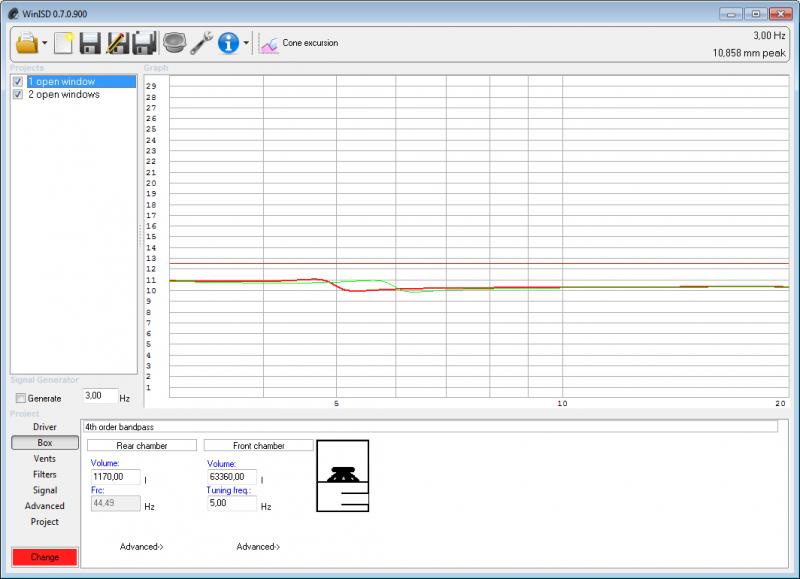Uncheck the '2 open windows' project checkbox
The width and height of the screenshot is (800, 579).
pyautogui.click(x=18, y=95)
